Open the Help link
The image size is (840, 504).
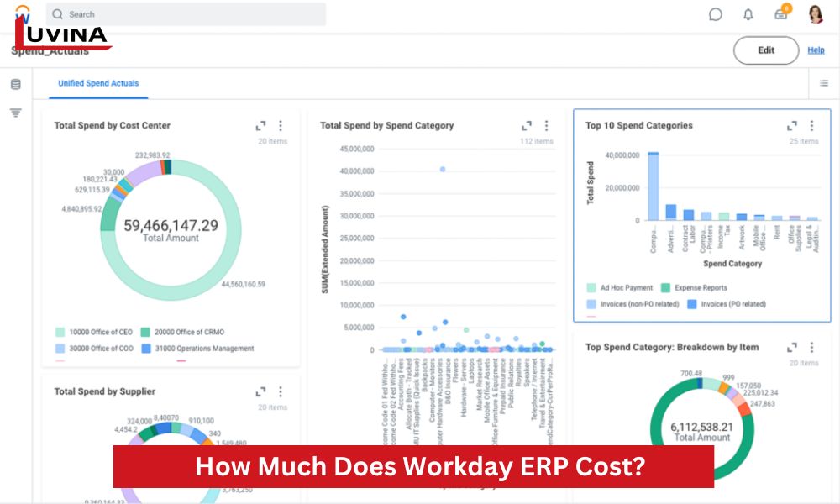816,50
